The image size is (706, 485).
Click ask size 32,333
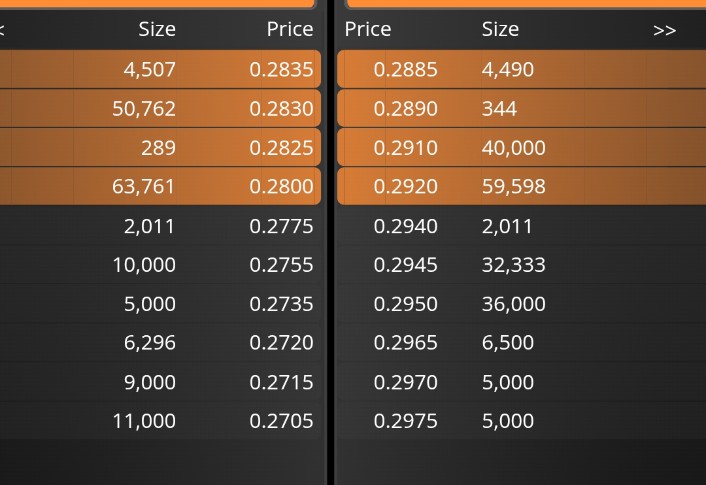513,264
